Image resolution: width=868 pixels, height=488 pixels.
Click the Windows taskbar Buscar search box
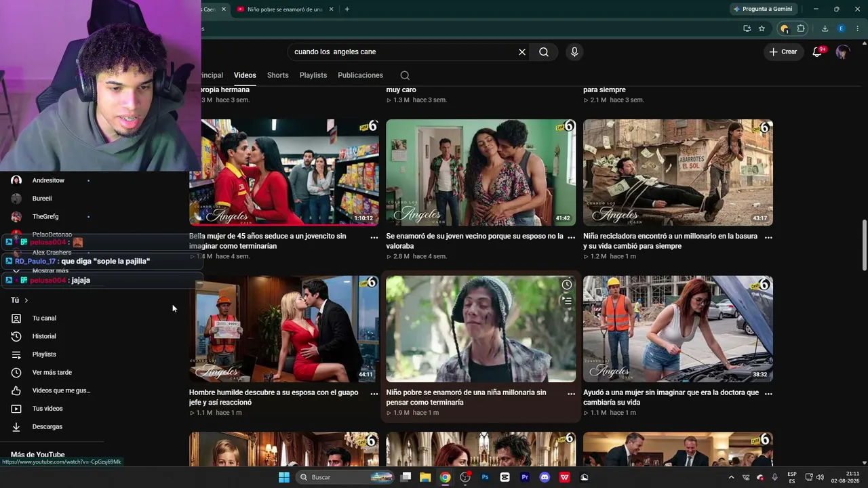(346, 477)
